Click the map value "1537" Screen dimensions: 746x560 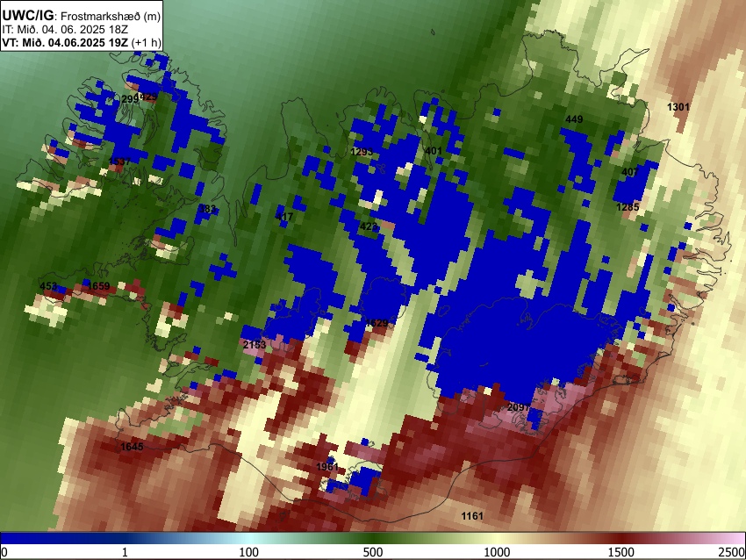tap(119, 162)
